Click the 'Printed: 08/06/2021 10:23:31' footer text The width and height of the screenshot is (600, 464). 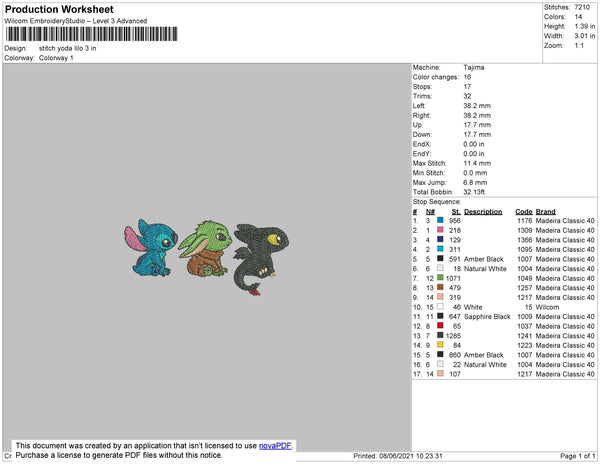click(398, 456)
